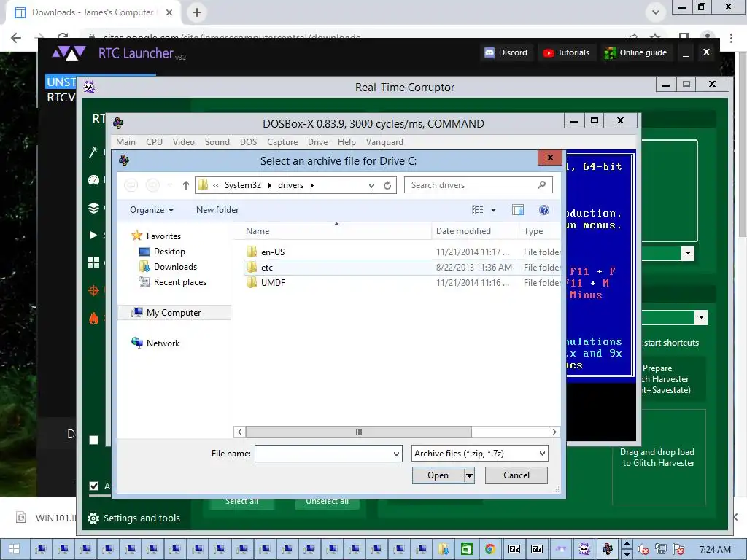Viewport: 747px width, 560px height.
Task: Select the stacked layers icon in RTC sidebar
Action: [93, 208]
